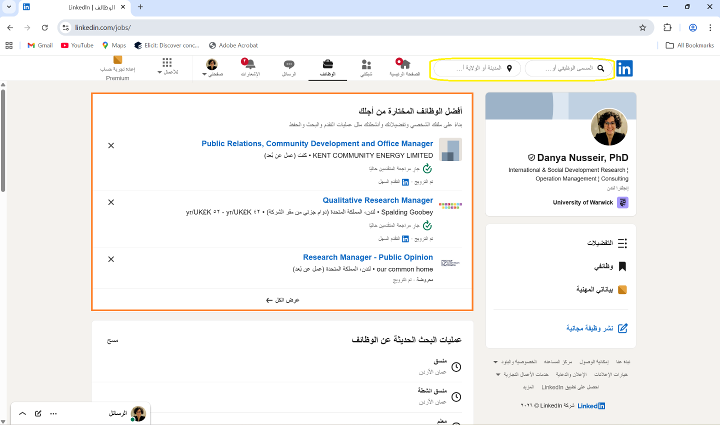The height and width of the screenshot is (425, 720).
Task: Expand the Me profile menu in navbar
Action: (x=212, y=67)
